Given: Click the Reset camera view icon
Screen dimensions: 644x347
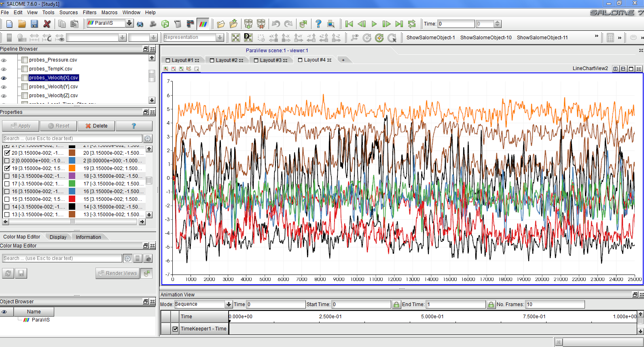Looking at the screenshot, I should coord(236,38).
